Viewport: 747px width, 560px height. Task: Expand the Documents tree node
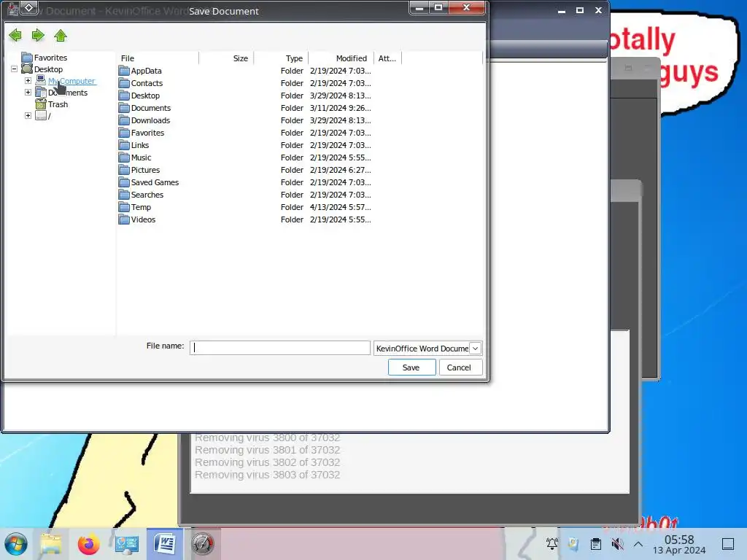click(28, 93)
